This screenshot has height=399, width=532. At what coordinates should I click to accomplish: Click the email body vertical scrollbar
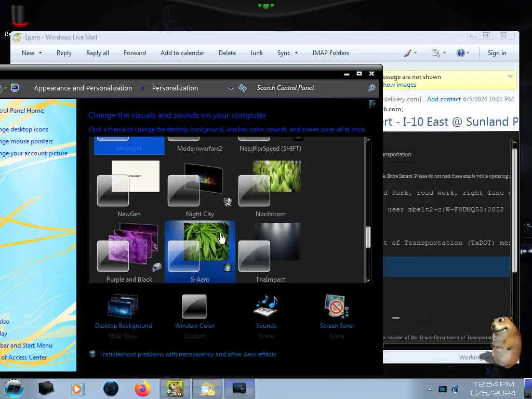point(514,210)
